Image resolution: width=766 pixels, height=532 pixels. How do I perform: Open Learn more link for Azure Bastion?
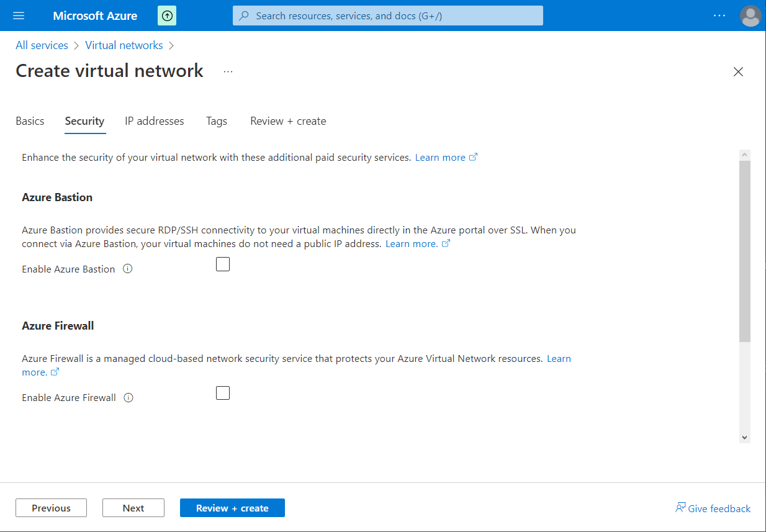coord(418,243)
